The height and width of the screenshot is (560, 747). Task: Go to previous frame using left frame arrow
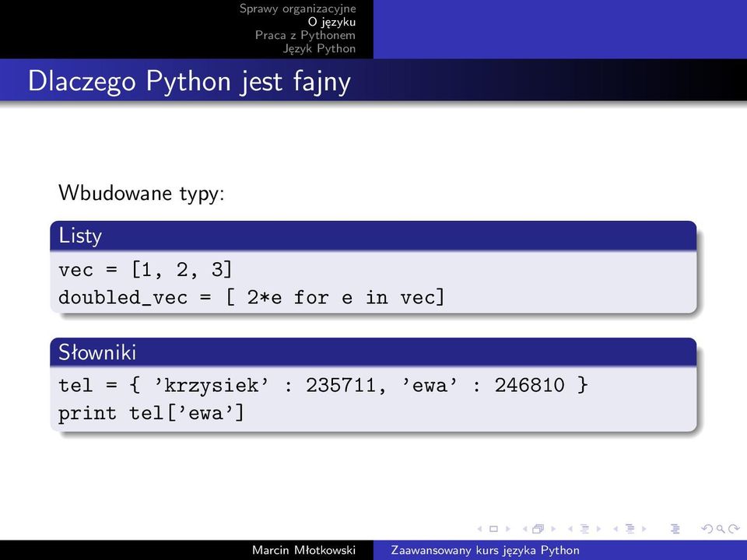coord(525,529)
